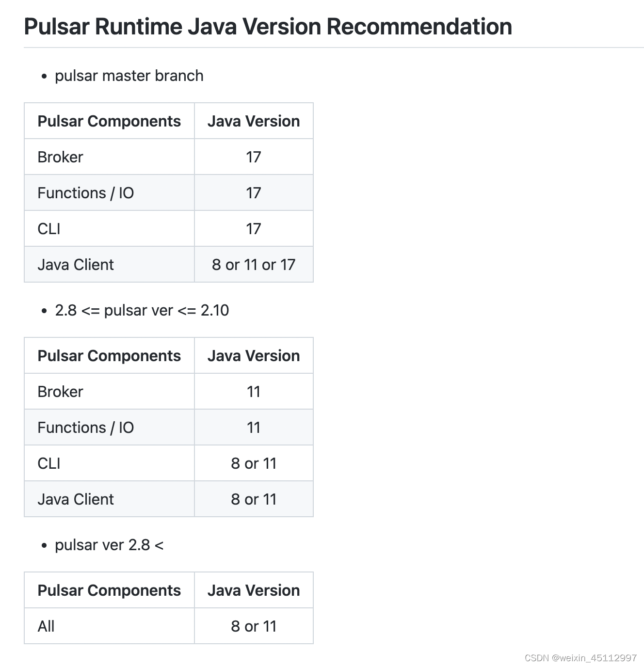Image resolution: width=644 pixels, height=667 pixels.
Task: Select value 11 in the 2.8–2.10 Broker row
Action: [254, 392]
